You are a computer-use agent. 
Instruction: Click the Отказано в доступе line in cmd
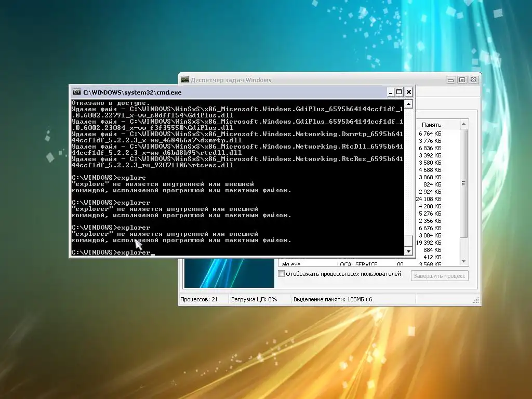111,103
